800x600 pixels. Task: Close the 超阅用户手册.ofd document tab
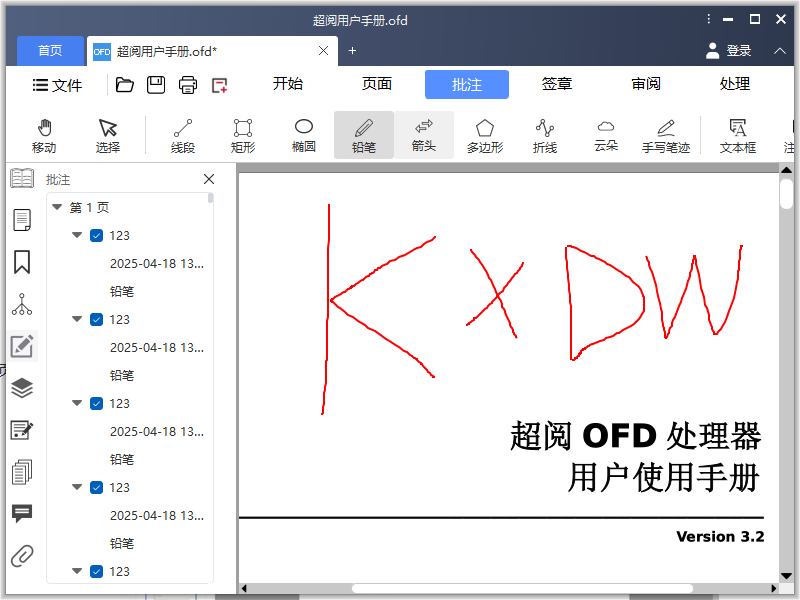pos(323,51)
